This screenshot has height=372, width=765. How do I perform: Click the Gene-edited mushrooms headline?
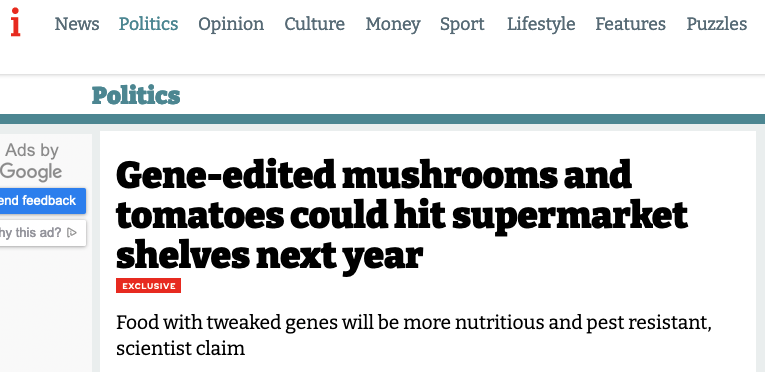402,215
